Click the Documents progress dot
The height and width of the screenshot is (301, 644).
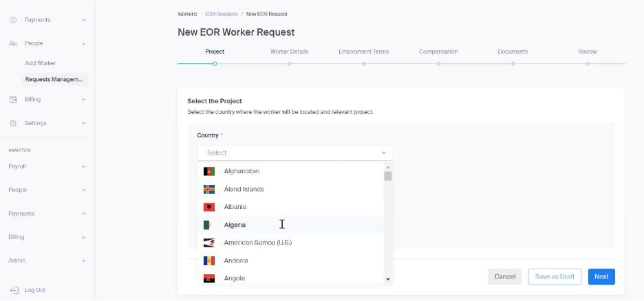513,64
